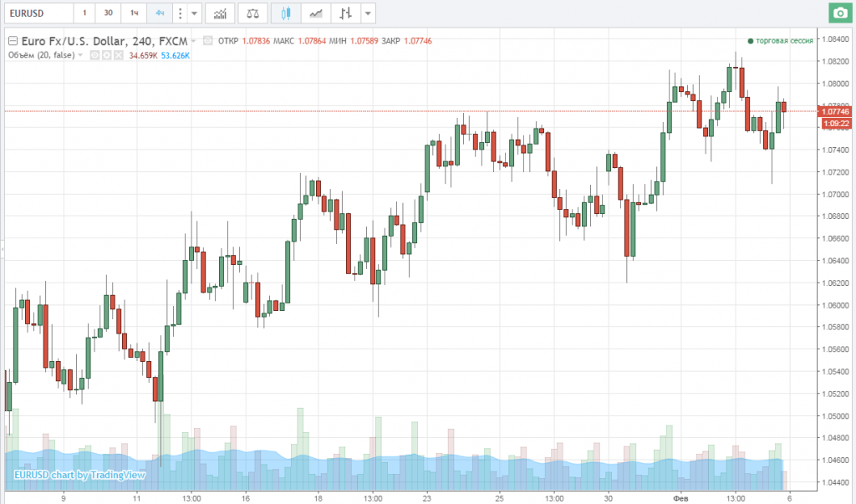Click Euro Fx/U.S. Dollar, 240, FXCM title
The height and width of the screenshot is (504, 856).
pyautogui.click(x=104, y=41)
